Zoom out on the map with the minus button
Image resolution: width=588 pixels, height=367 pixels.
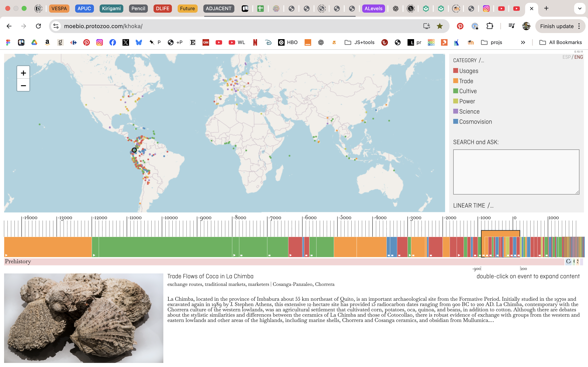click(23, 85)
